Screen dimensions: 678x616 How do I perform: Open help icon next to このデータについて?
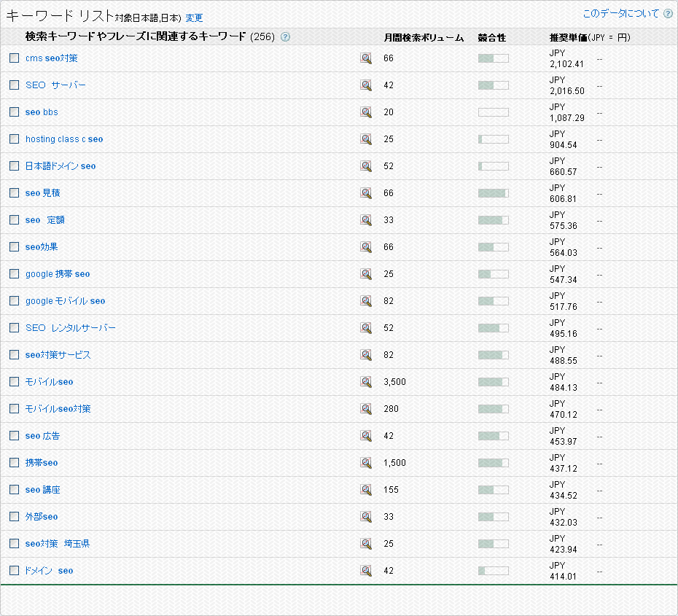click(x=668, y=14)
